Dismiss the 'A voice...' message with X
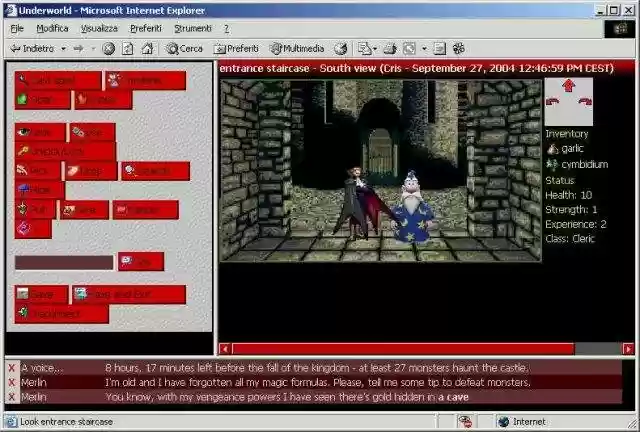 (x=11, y=368)
